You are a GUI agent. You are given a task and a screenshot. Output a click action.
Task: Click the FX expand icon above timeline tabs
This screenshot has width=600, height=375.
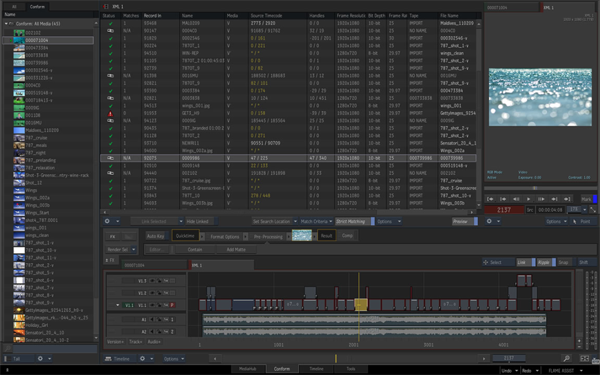click(x=110, y=260)
